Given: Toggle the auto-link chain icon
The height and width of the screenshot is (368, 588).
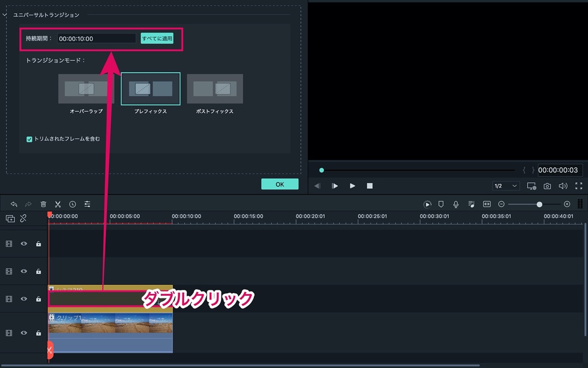Looking at the screenshot, I should 23,219.
